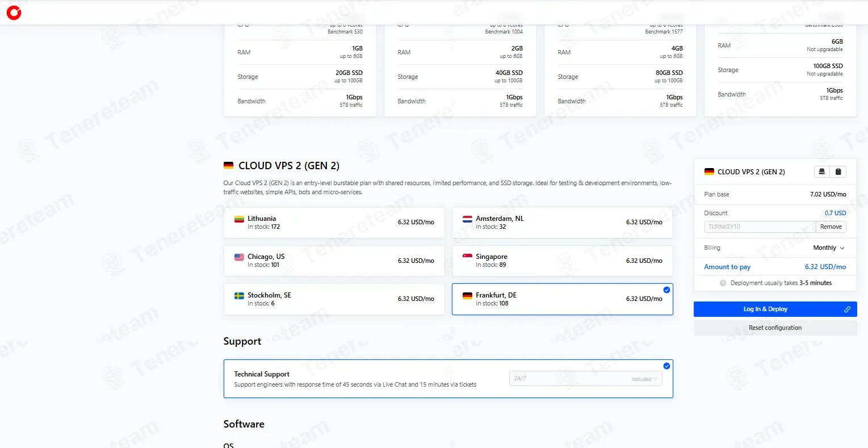Click the link icon on Log In & Deploy
The height and width of the screenshot is (448, 868).
tap(847, 309)
